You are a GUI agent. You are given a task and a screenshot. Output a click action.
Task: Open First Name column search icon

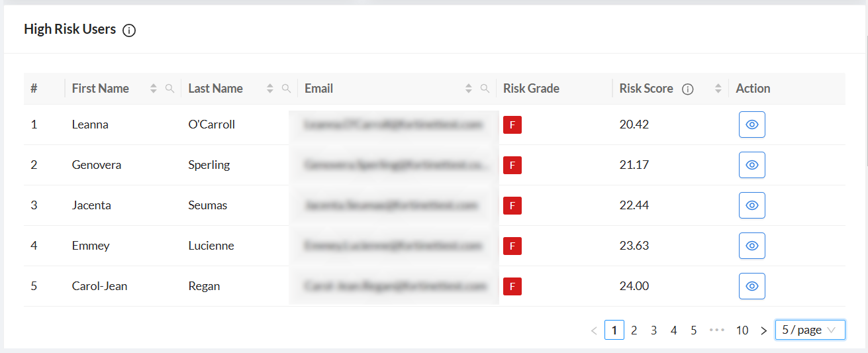click(x=170, y=88)
